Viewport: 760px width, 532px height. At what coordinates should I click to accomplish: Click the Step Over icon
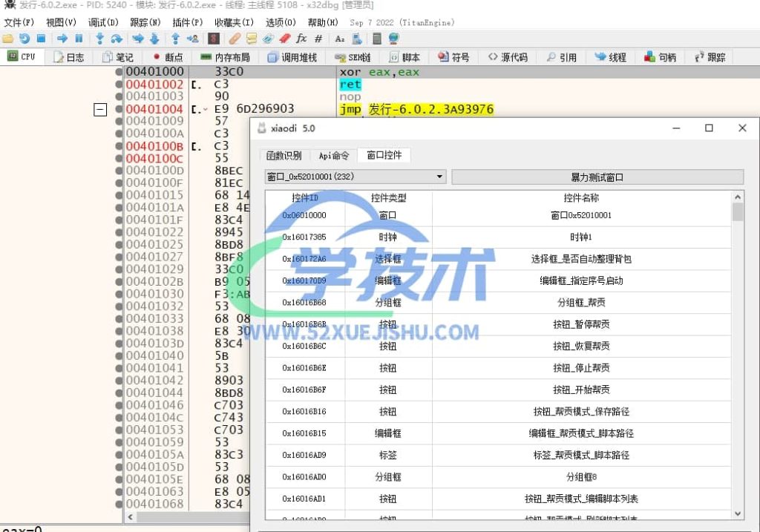pyautogui.click(x=117, y=39)
